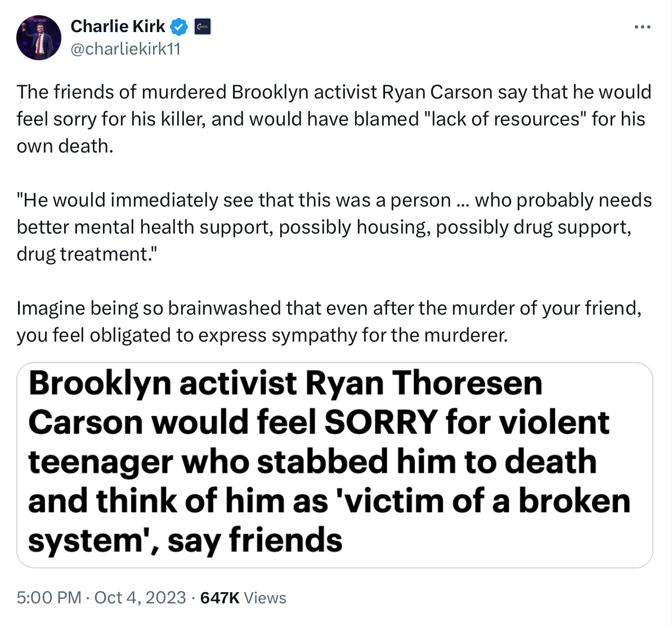Open the three-dot more options menu
The height and width of the screenshot is (627, 672).
(642, 26)
